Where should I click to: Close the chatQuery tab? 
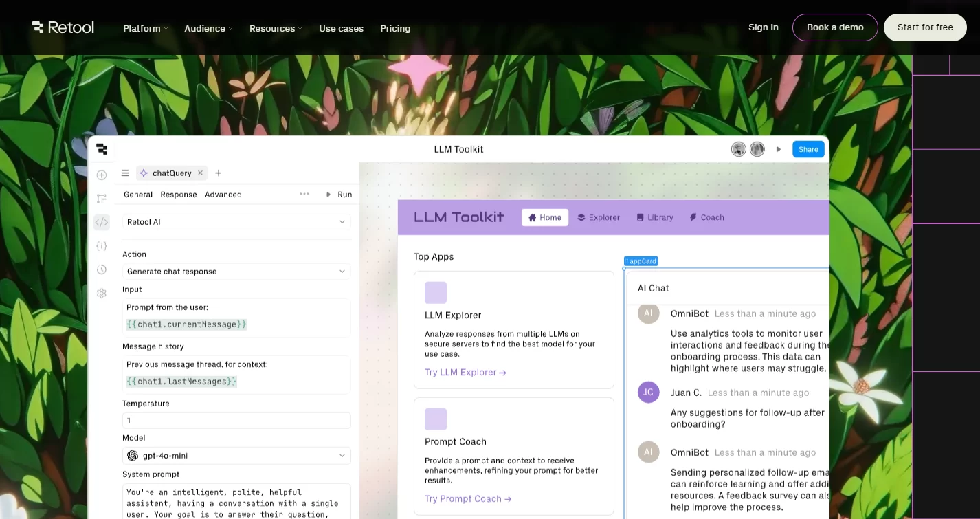pos(201,173)
